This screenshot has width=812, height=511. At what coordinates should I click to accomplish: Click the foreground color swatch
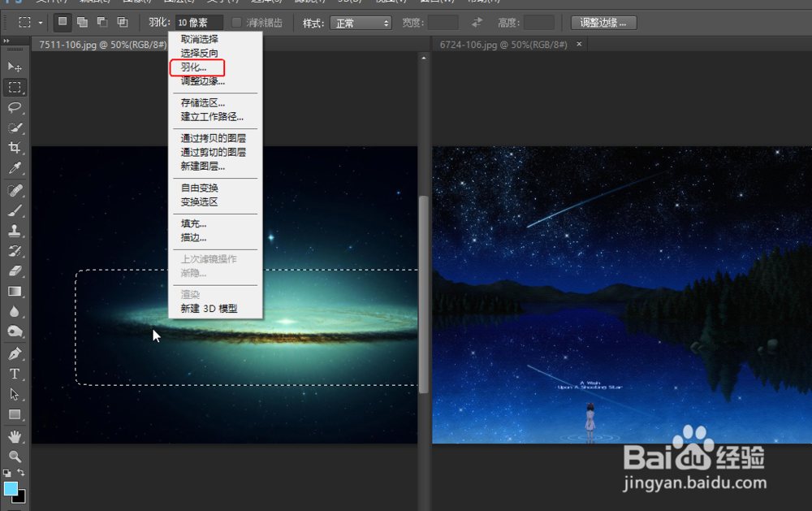(x=11, y=488)
